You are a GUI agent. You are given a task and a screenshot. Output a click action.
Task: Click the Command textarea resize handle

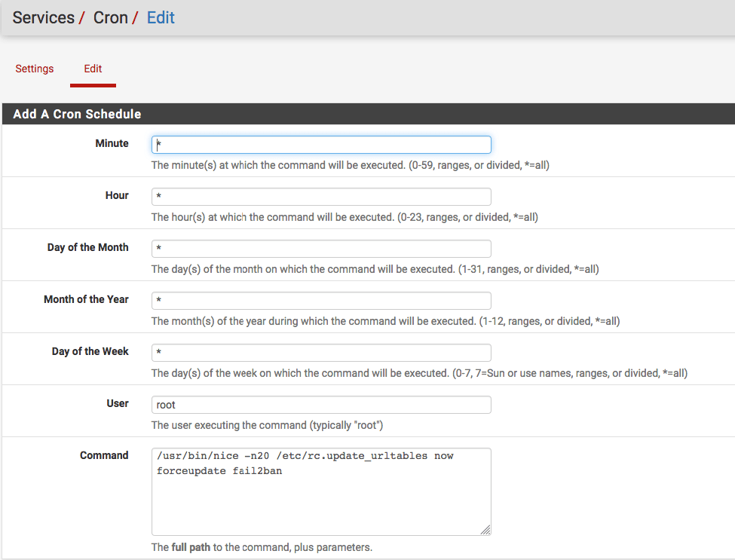tap(485, 529)
